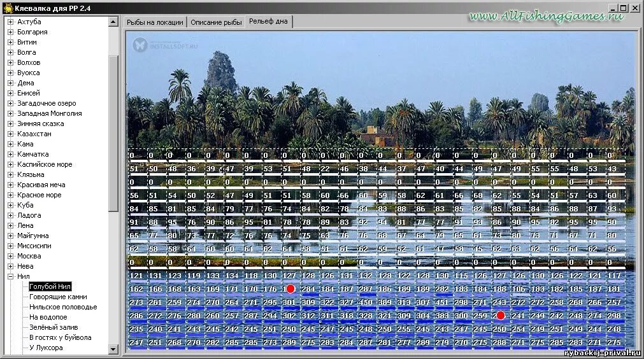The height and width of the screenshot is (359, 644).
Task: Click the Западная Монголия tree item
Action: pos(49,114)
